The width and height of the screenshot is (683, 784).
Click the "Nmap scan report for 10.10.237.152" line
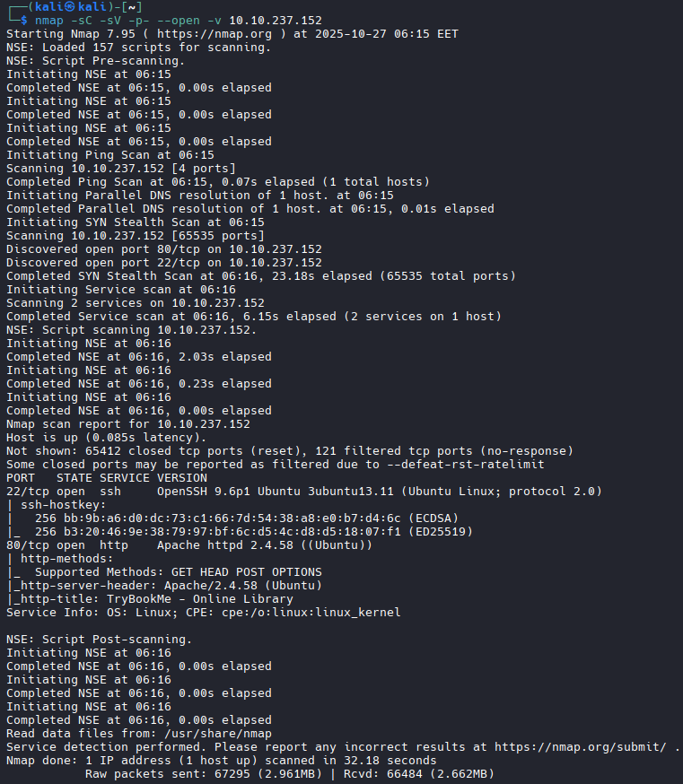coord(128,424)
